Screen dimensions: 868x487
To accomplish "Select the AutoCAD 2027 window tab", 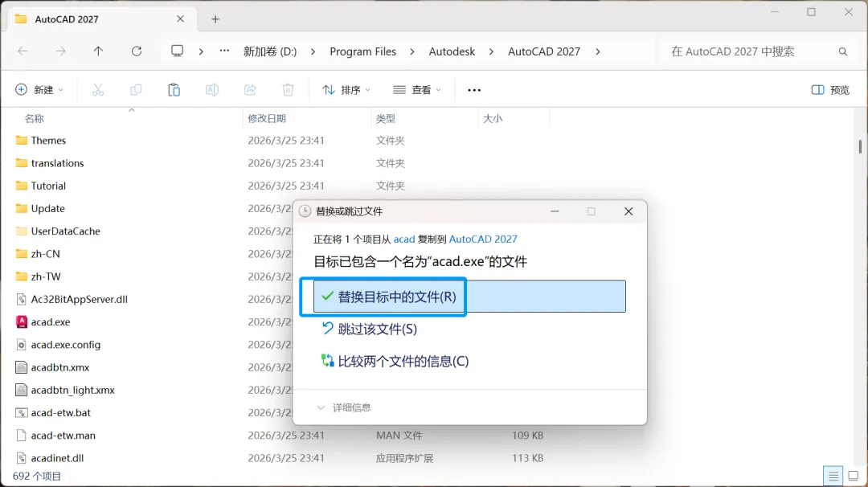I will [100, 19].
